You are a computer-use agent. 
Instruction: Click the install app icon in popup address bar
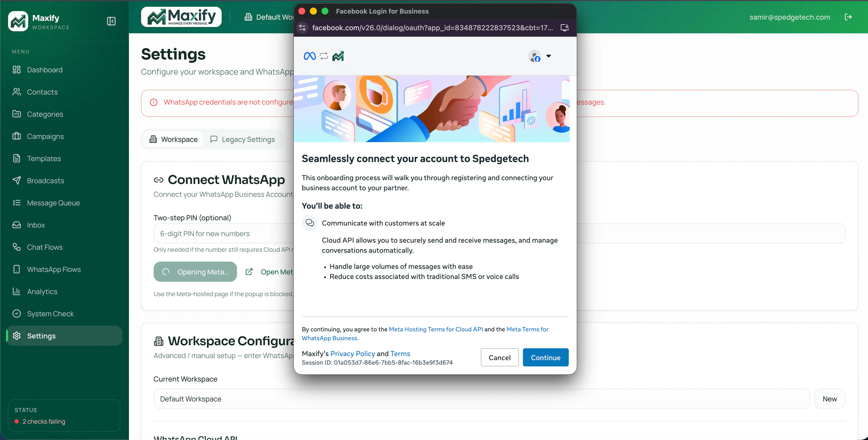point(565,28)
